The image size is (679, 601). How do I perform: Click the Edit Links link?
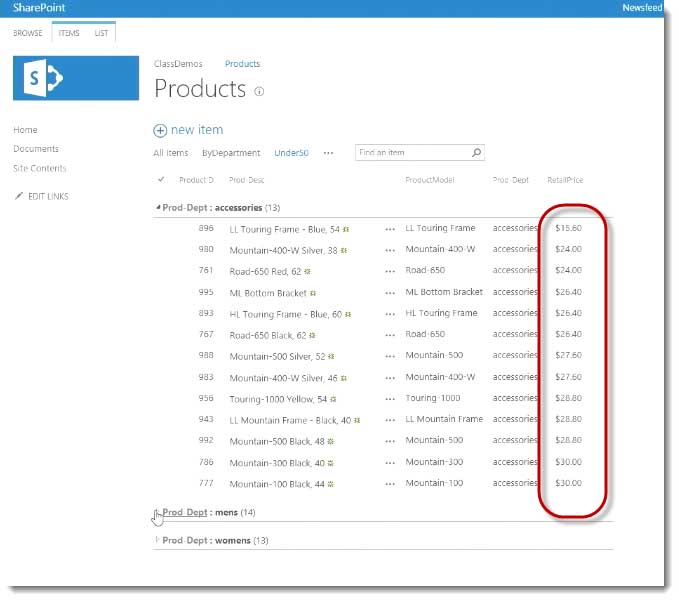pos(48,197)
